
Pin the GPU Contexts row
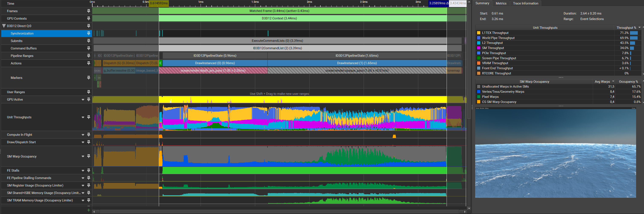click(x=88, y=19)
